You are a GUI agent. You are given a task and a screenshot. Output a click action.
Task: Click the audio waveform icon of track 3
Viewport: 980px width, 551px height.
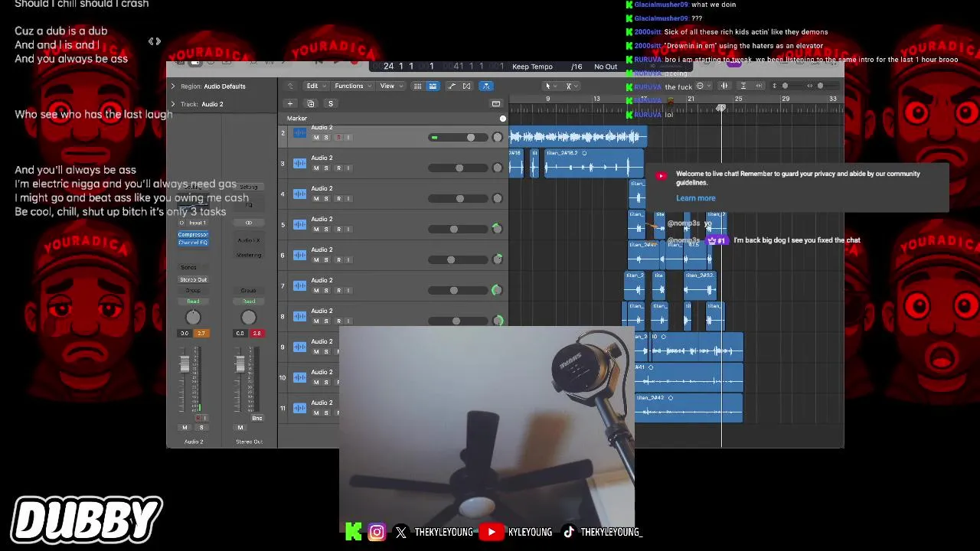coord(299,163)
